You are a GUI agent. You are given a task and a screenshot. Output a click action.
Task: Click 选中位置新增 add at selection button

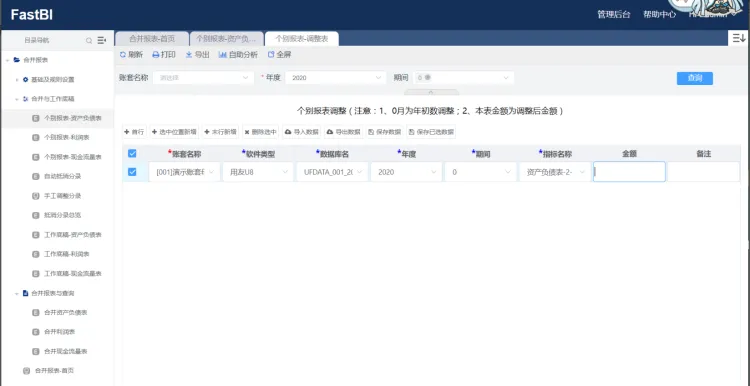pyautogui.click(x=174, y=132)
